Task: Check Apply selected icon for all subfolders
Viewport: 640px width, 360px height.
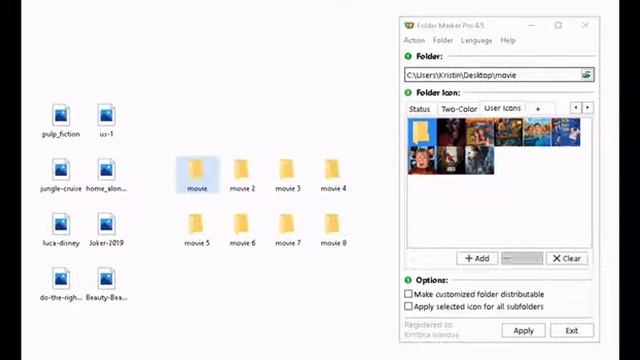Action: (408, 306)
